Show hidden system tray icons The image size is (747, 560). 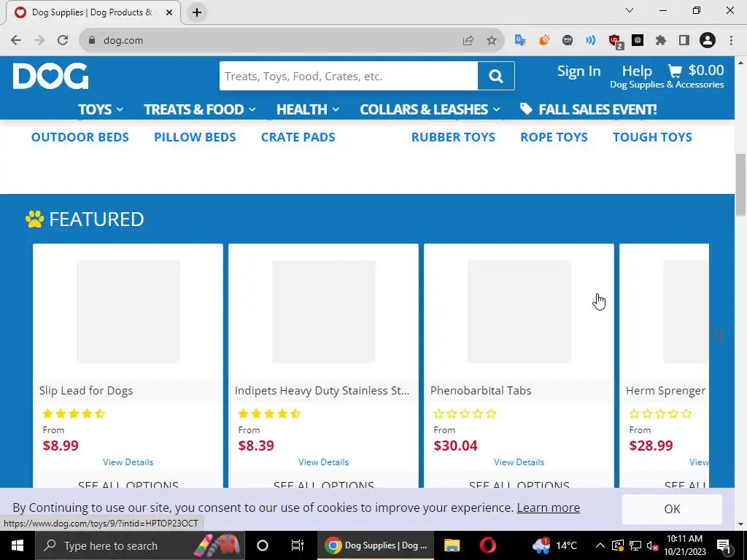600,545
